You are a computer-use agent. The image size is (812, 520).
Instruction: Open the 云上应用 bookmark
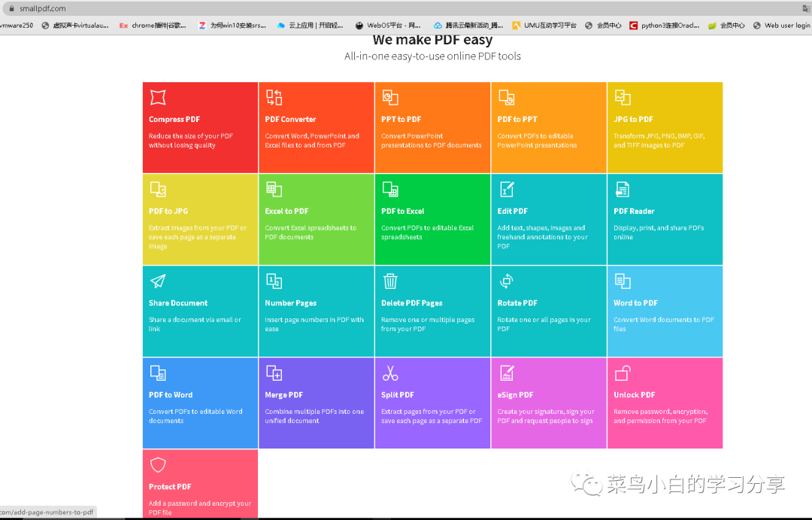tap(310, 25)
